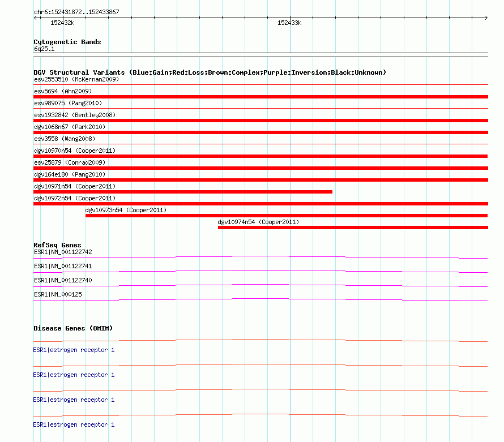504x442 pixels.
Task: Click the DGV Structural Variants track title
Action: [x=210, y=72]
